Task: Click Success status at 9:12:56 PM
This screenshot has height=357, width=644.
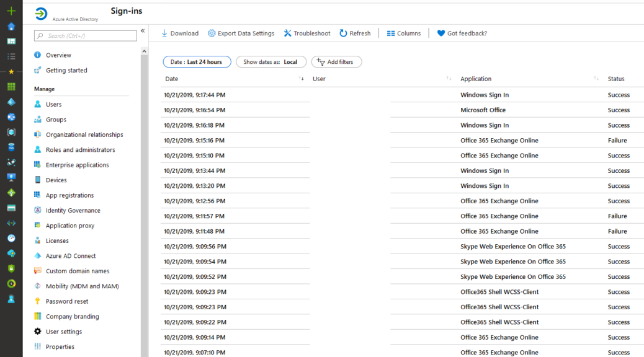Action: coord(619,201)
